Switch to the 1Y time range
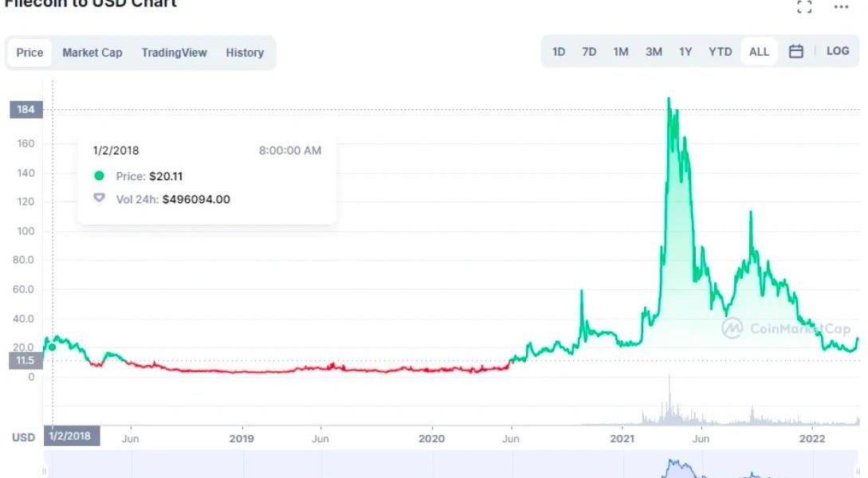 [685, 52]
